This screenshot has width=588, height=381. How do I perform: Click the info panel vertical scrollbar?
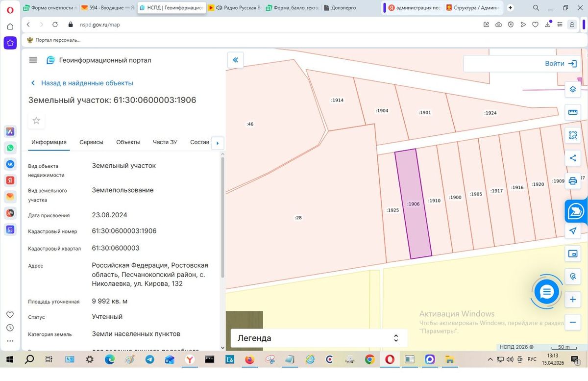pyautogui.click(x=223, y=218)
